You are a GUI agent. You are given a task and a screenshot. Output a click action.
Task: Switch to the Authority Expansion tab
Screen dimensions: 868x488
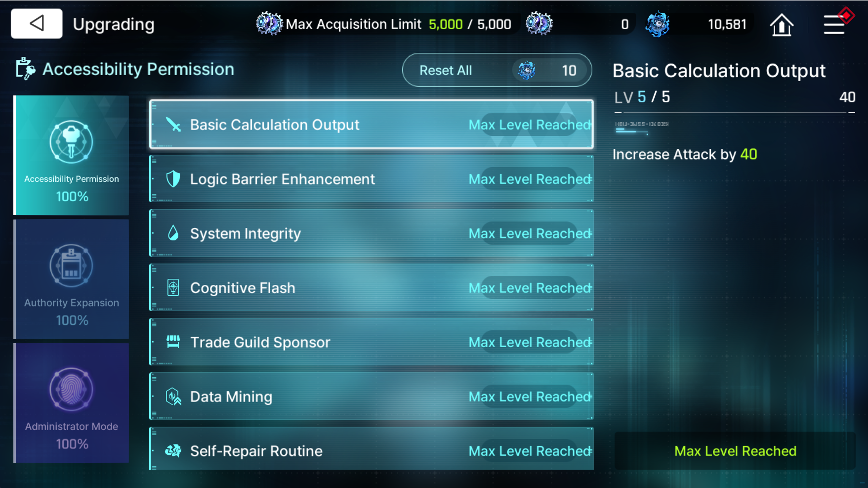(x=71, y=279)
